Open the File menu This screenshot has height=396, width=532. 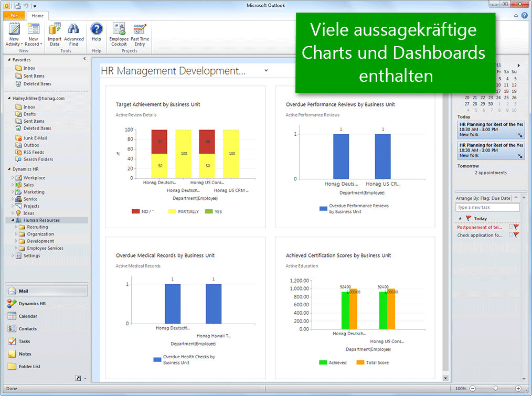tap(13, 16)
